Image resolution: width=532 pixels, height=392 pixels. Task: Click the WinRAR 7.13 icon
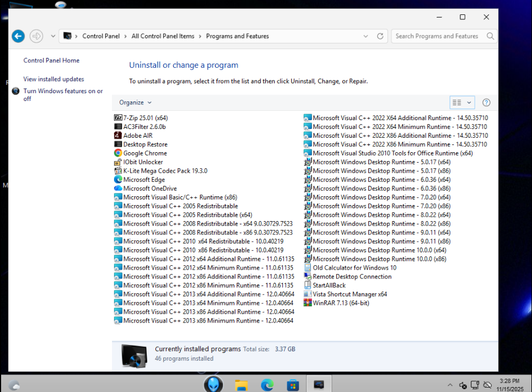pyautogui.click(x=308, y=303)
